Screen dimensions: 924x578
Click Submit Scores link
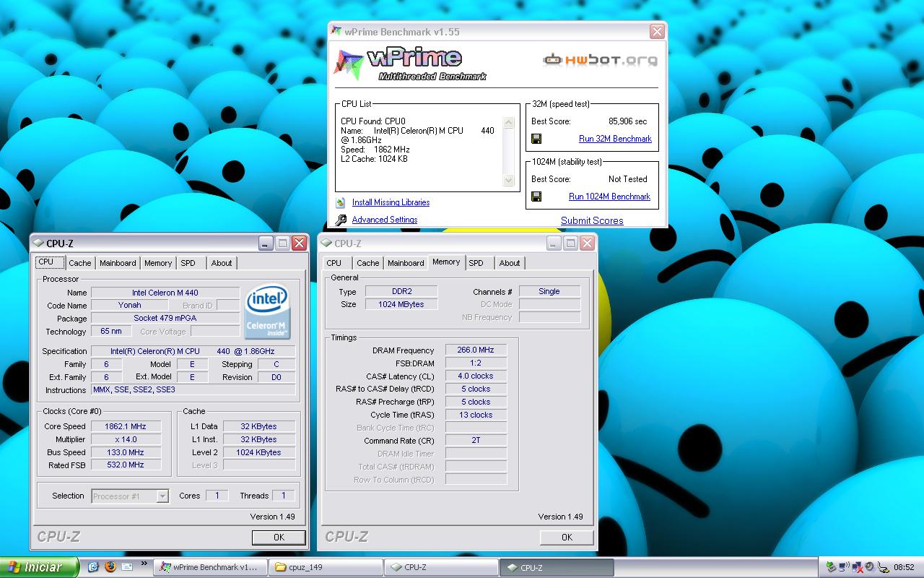point(592,220)
